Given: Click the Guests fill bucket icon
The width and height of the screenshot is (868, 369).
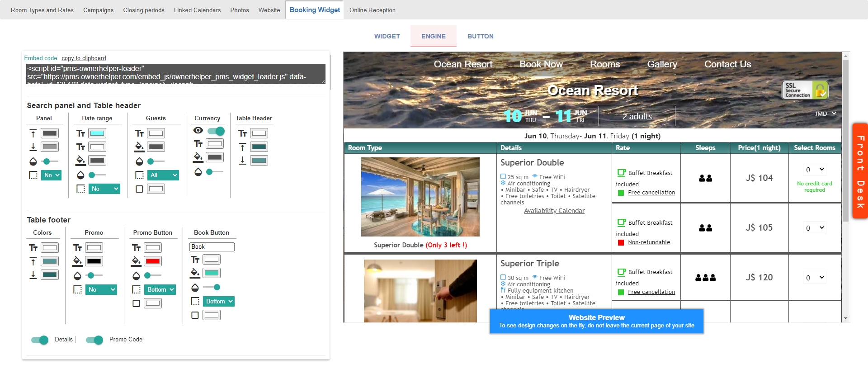Looking at the screenshot, I should (139, 147).
